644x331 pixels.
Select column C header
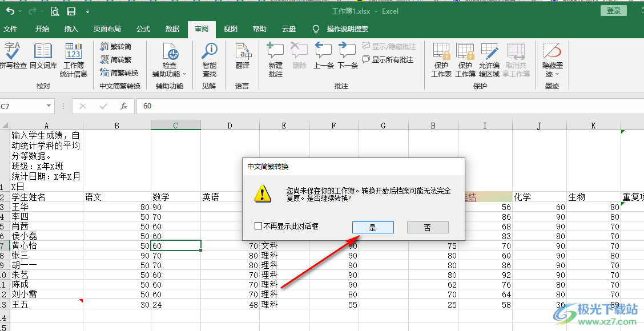click(x=175, y=125)
